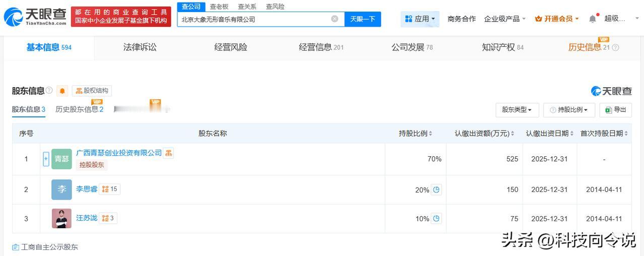The height and width of the screenshot is (256, 644).
Task: Switch to 基本信息 tab
Action: (x=49, y=47)
